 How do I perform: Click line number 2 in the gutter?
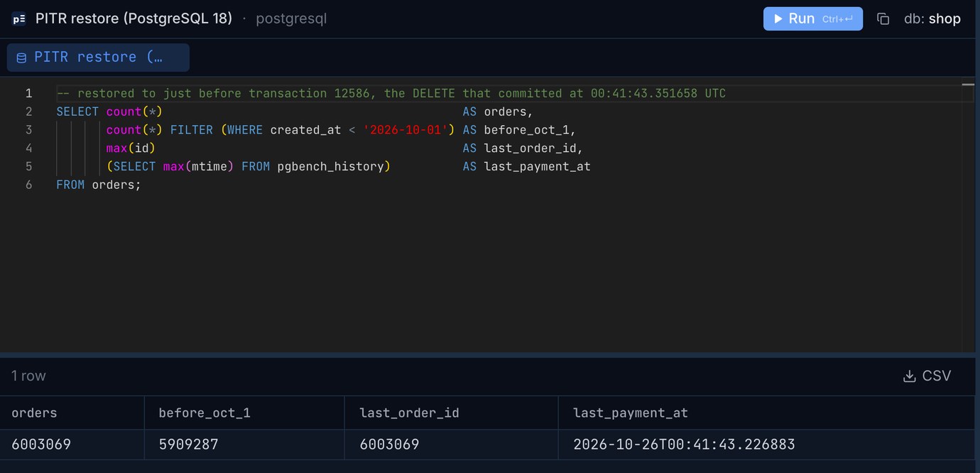(28, 112)
